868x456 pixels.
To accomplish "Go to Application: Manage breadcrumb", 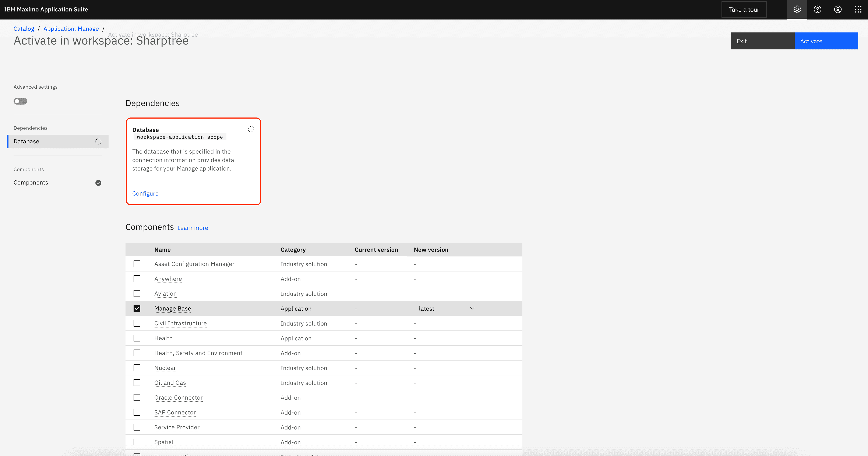I will 71,29.
